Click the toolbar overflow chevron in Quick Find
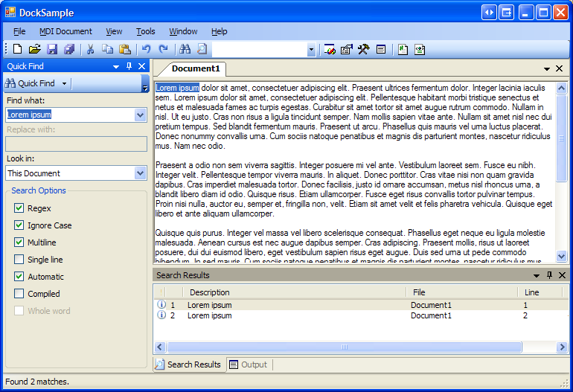This screenshot has width=573, height=392. (x=145, y=83)
